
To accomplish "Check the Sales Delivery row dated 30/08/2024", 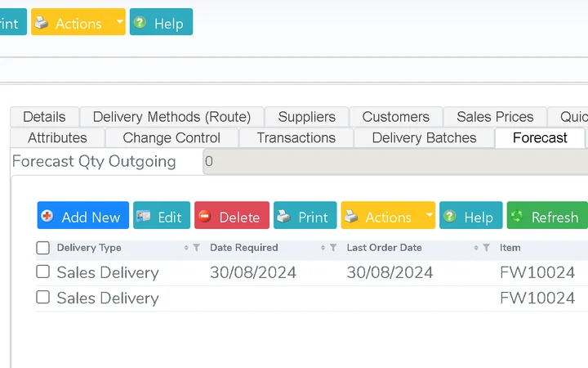I will [x=42, y=272].
